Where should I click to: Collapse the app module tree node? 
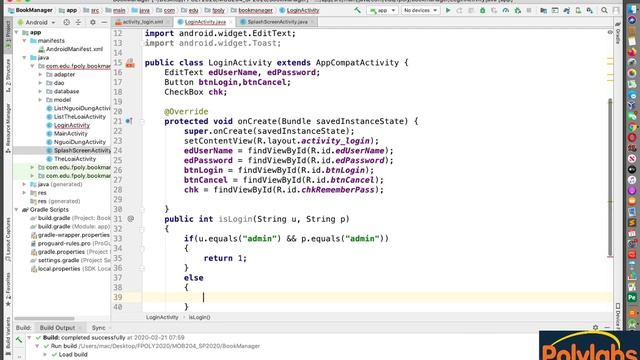coord(17,32)
